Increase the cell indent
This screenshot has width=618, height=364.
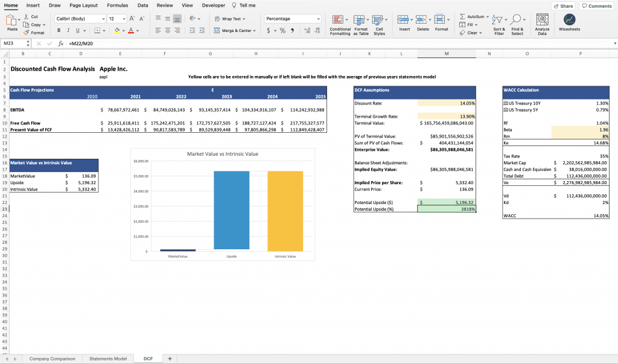click(202, 30)
